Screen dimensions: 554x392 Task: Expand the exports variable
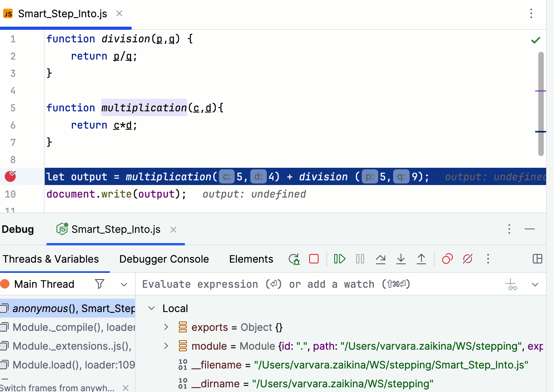tap(166, 327)
